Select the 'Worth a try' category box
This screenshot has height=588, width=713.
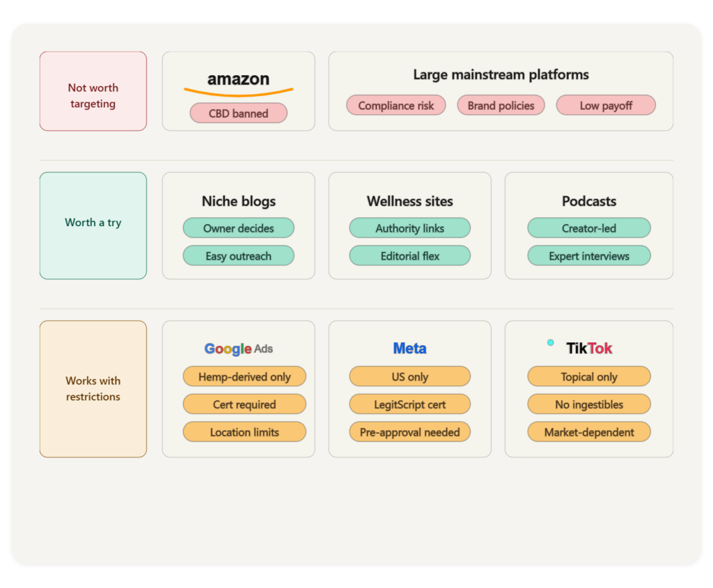93,225
